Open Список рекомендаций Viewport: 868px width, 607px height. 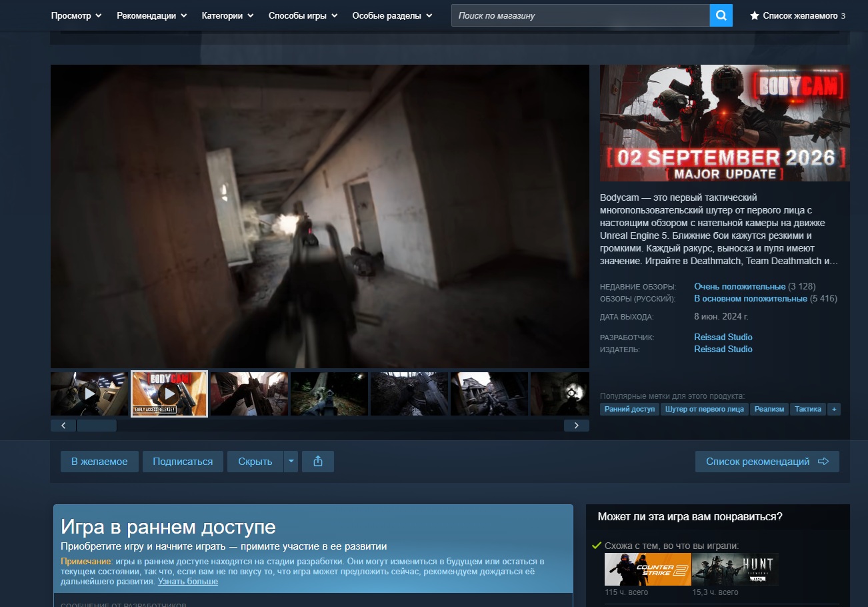click(767, 462)
